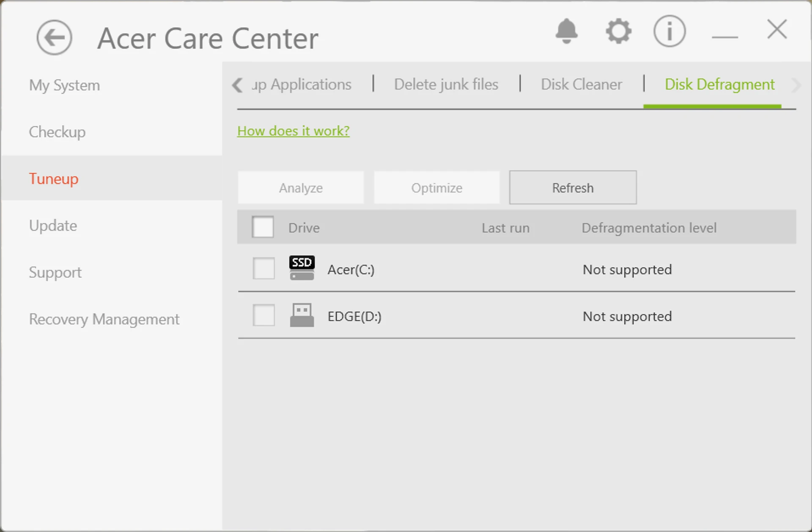Open the How does it work? link
Screen dimensions: 812x532
click(x=293, y=131)
